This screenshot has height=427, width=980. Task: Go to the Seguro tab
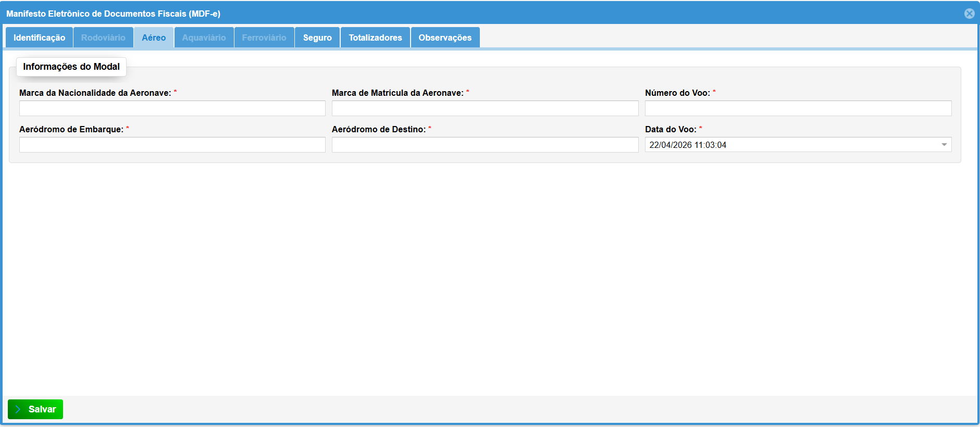(x=317, y=37)
